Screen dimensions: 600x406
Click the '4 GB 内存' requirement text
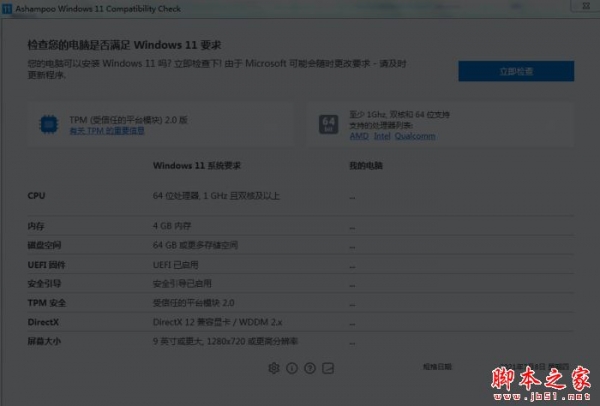point(172,226)
